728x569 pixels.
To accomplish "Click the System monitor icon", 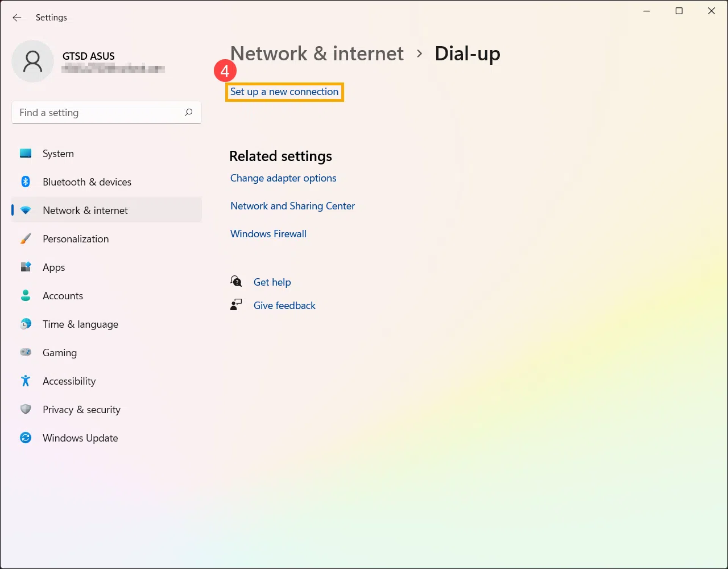I will pyautogui.click(x=26, y=154).
